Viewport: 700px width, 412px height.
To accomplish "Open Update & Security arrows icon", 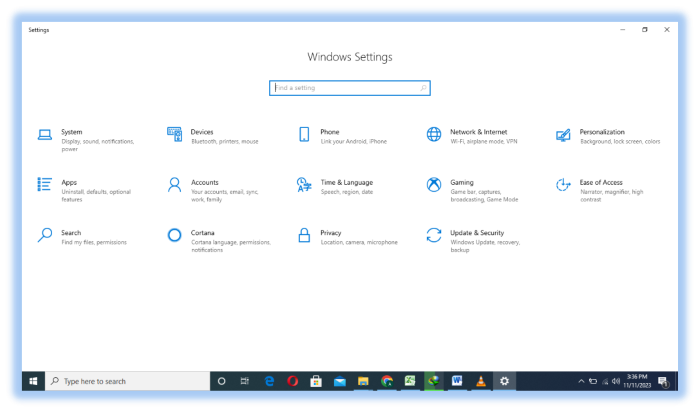I will (x=433, y=235).
